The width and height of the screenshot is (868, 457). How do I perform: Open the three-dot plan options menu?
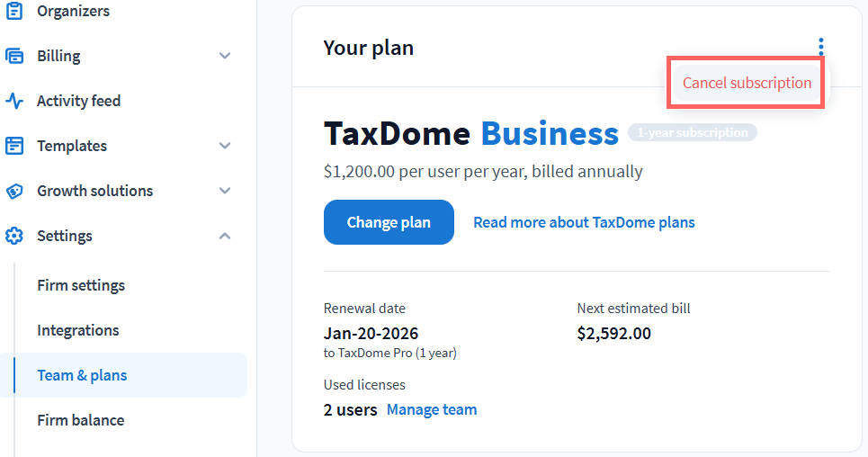(x=820, y=47)
